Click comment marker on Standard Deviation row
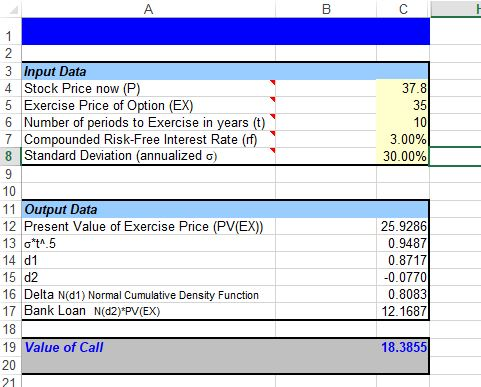This screenshot has height=387, width=481. pyautogui.click(x=273, y=150)
